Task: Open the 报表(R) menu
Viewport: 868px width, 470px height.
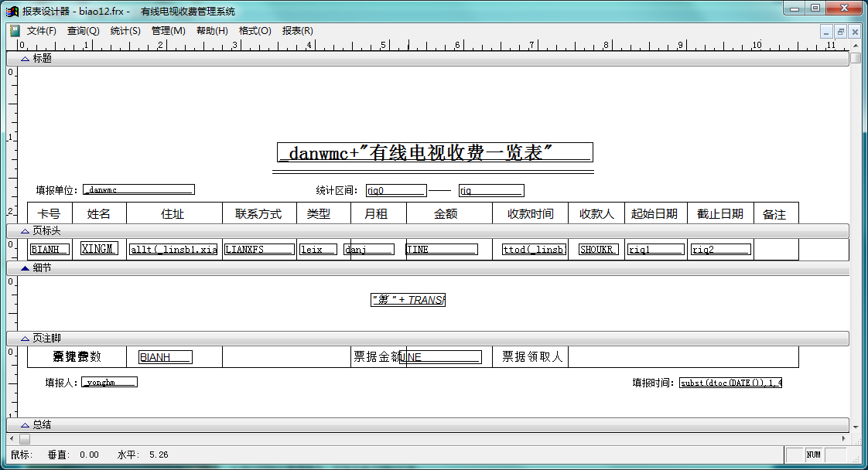Action: click(x=297, y=31)
